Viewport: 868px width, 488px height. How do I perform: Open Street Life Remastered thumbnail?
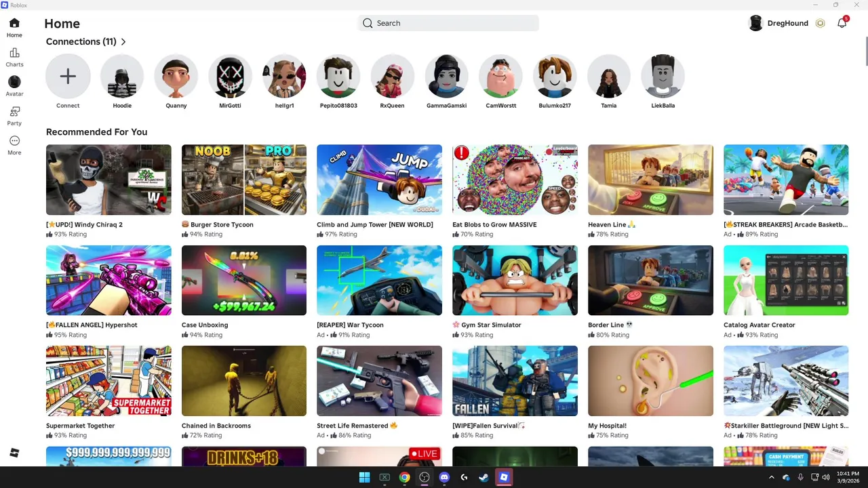point(379,381)
